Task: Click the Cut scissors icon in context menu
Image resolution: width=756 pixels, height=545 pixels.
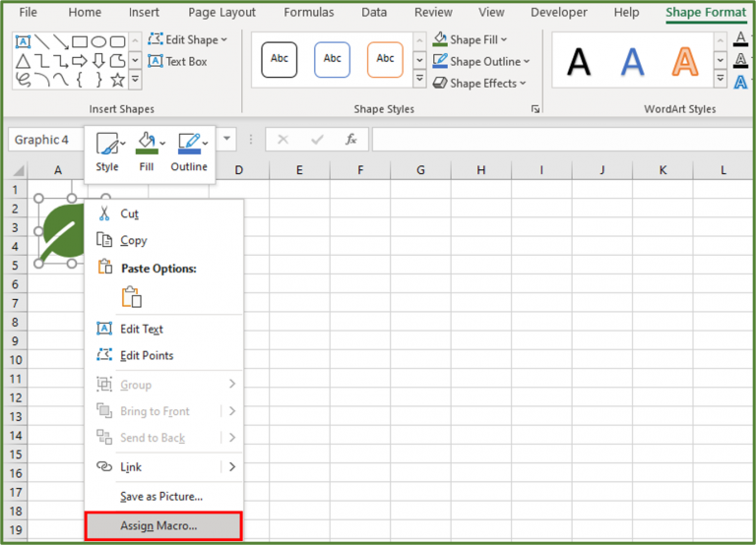Action: click(x=103, y=213)
